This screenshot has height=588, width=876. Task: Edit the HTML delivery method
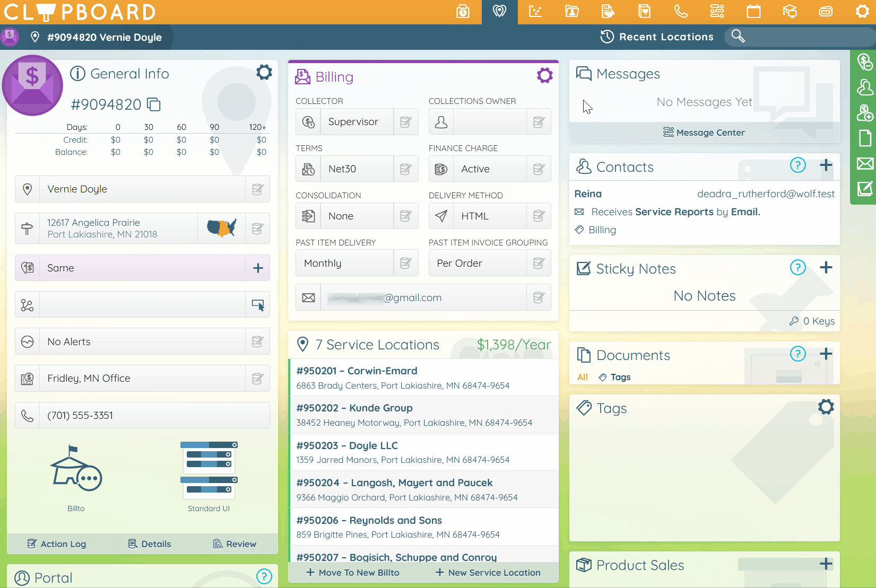pos(539,216)
